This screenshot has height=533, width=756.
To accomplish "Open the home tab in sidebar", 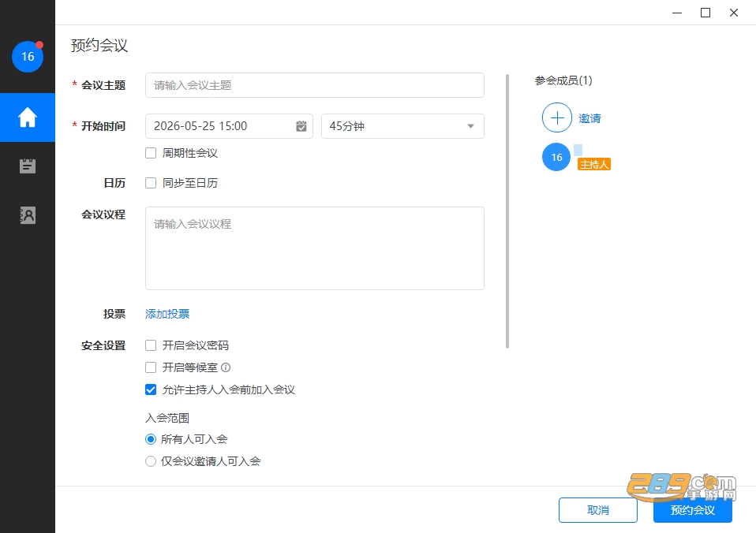I will [x=28, y=117].
